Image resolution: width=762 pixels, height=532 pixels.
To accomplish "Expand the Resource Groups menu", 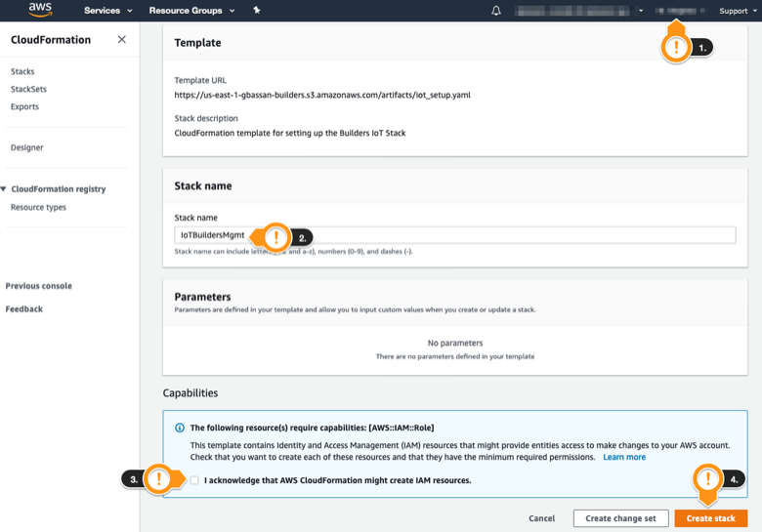I will point(191,10).
